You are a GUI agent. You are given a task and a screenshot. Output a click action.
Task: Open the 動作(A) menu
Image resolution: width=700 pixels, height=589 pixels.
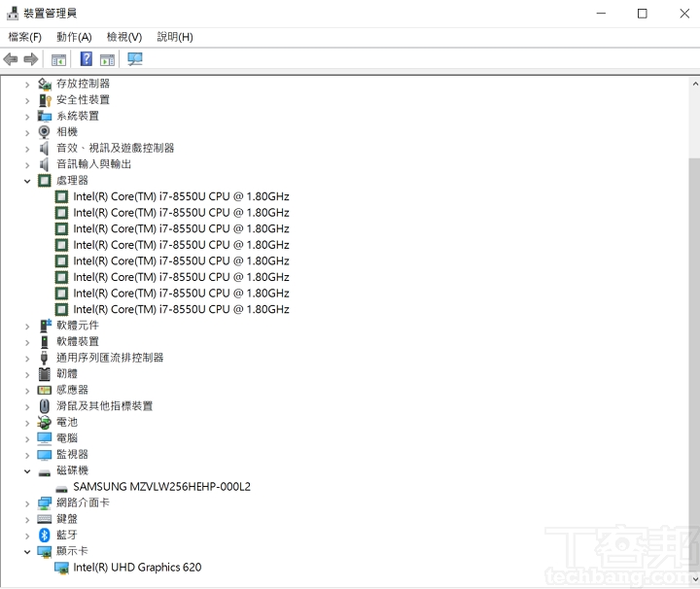[74, 37]
